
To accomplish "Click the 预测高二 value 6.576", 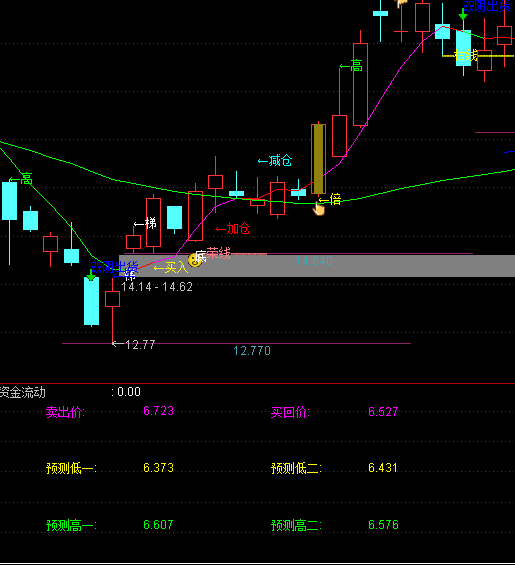I will click(383, 525).
